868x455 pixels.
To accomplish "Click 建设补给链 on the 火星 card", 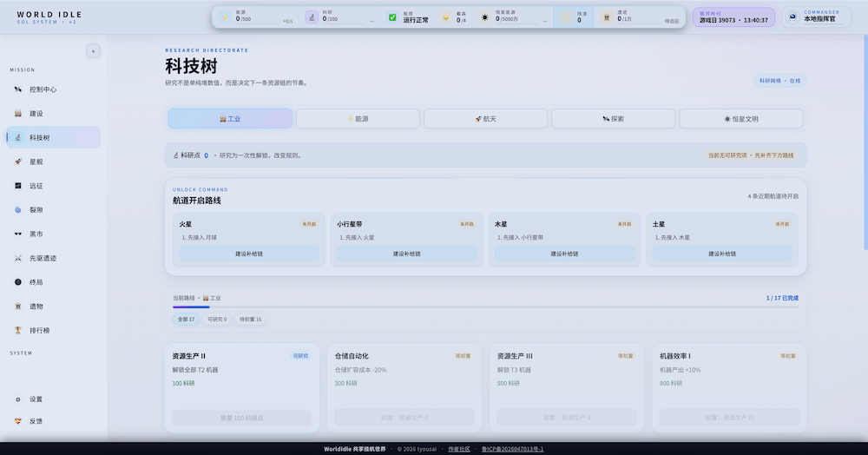I will click(x=249, y=254).
